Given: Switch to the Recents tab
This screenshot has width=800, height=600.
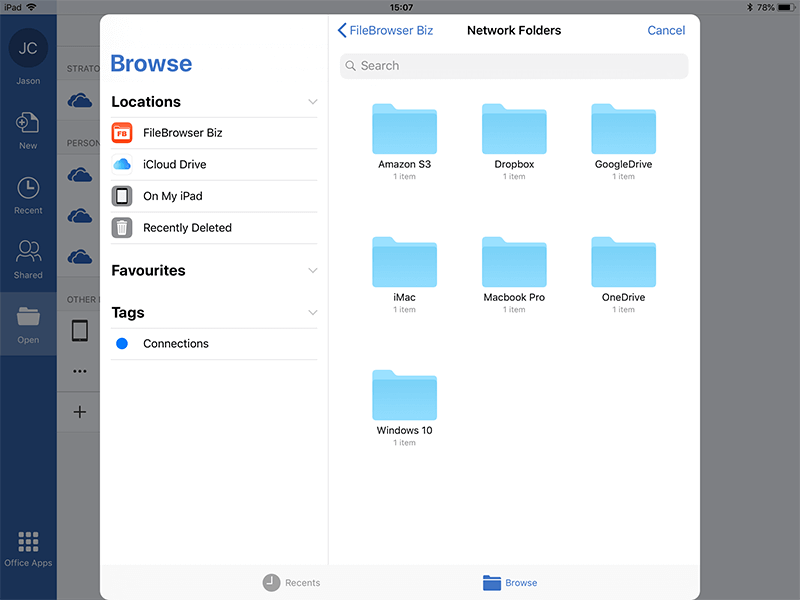Looking at the screenshot, I should click(291, 583).
